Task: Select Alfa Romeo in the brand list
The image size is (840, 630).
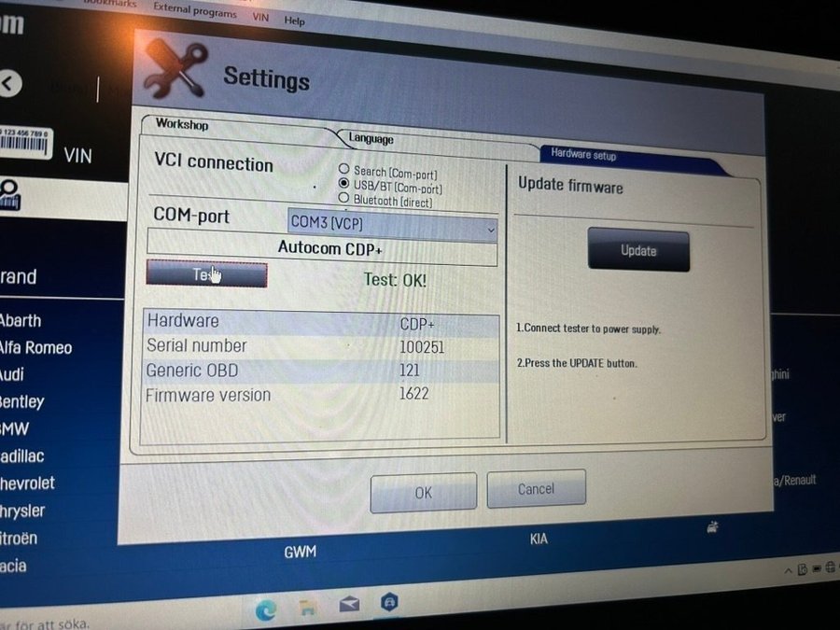Action: pyautogui.click(x=35, y=348)
